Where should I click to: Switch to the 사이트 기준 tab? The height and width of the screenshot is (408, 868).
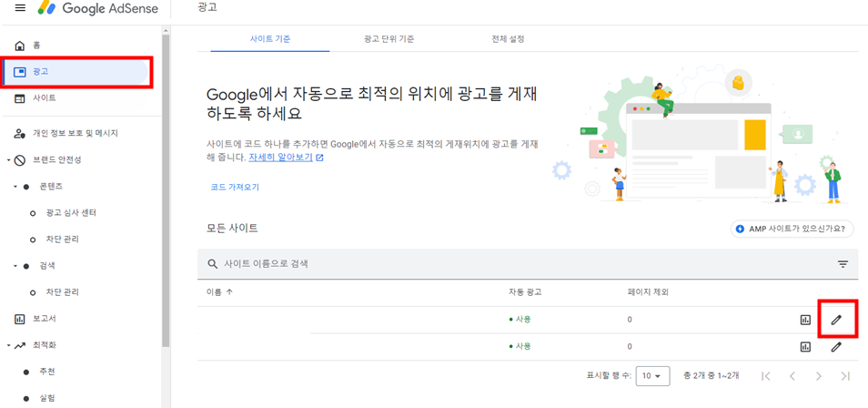[270, 39]
